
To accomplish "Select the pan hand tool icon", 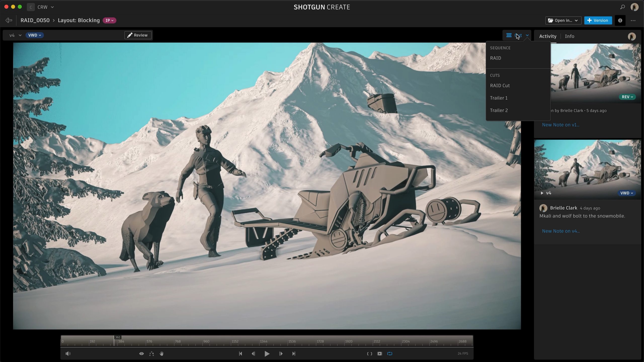I will (162, 353).
